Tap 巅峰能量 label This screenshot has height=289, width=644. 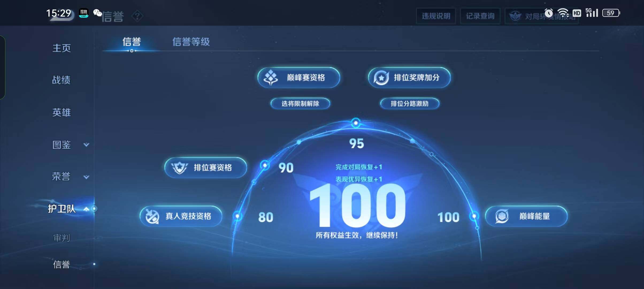coord(535,216)
